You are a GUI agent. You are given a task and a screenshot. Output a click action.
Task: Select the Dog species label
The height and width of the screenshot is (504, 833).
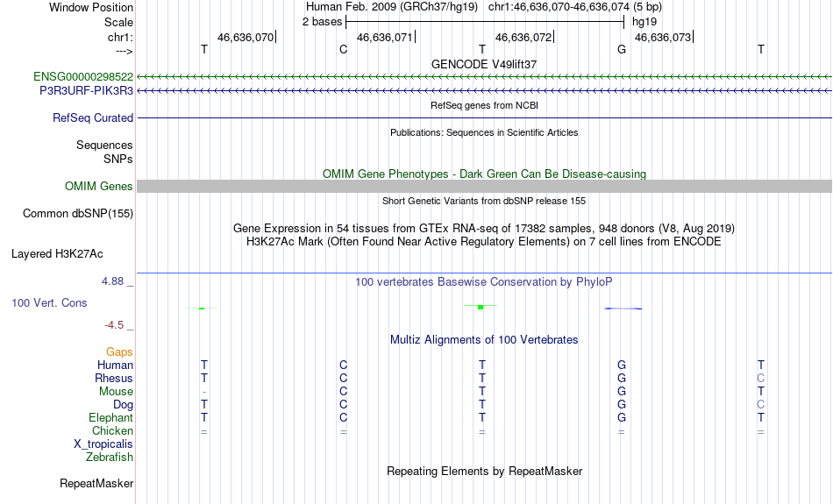tap(123, 405)
